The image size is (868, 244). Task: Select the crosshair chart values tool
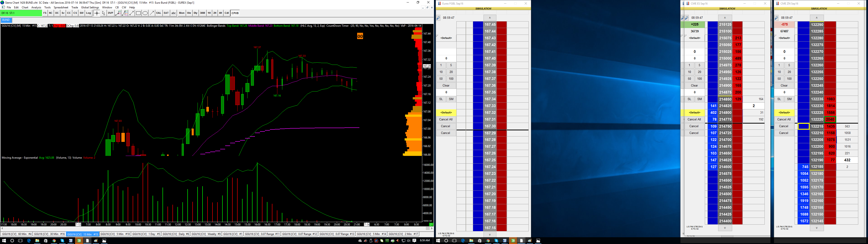coord(97,13)
